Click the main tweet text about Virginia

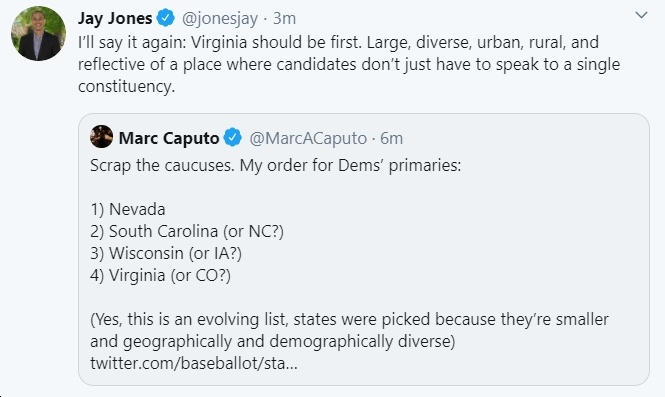point(349,64)
